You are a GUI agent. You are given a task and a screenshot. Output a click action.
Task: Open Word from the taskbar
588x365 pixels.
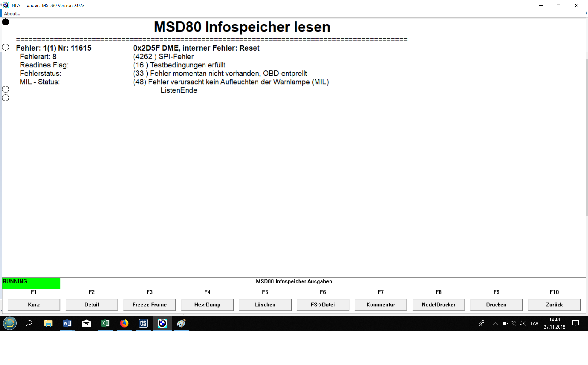(67, 323)
